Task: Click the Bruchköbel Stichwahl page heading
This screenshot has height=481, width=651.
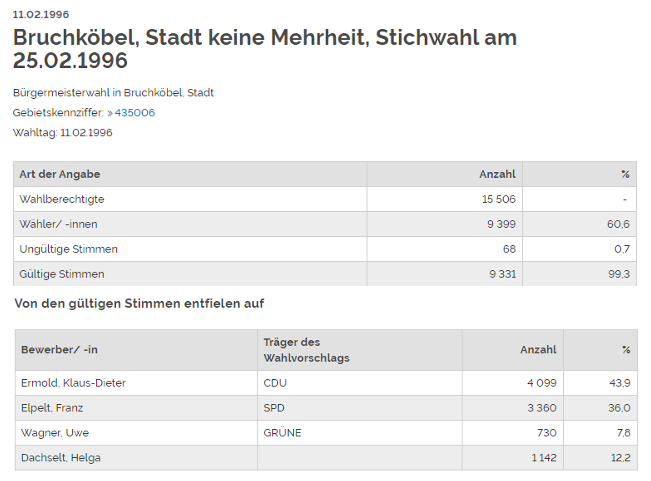Action: (265, 48)
